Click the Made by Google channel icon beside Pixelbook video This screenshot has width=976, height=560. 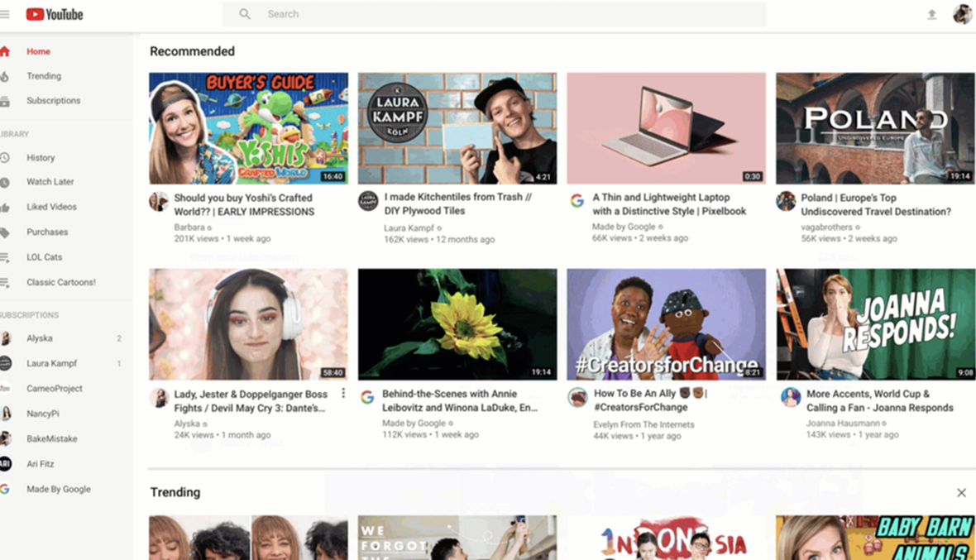point(577,201)
